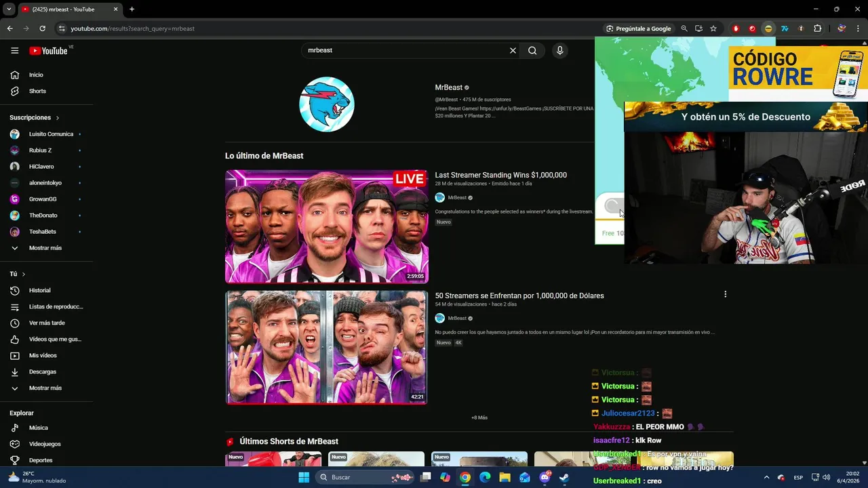Image resolution: width=868 pixels, height=488 pixels.
Task: Open Chrome extensions puzzle icon
Action: (817, 28)
